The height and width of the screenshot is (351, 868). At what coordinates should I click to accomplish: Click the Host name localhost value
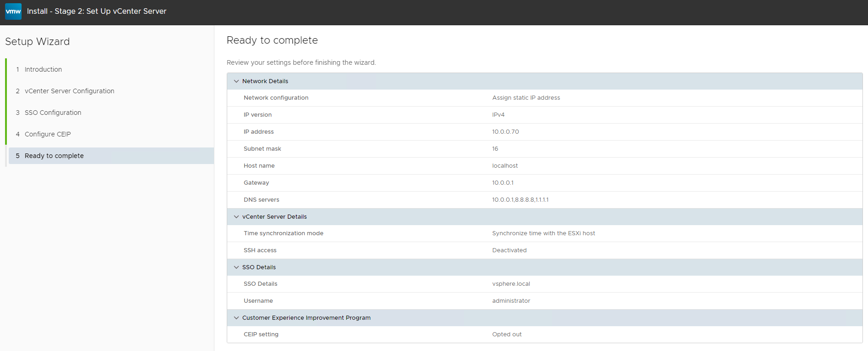coord(505,166)
